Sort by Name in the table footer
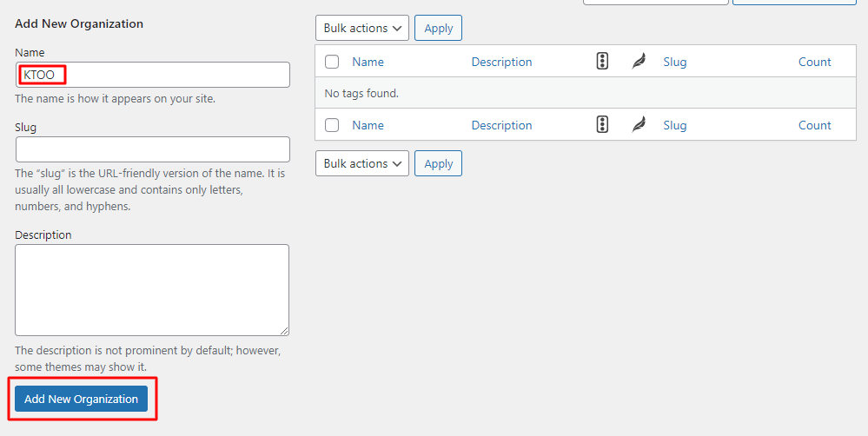 click(x=368, y=125)
